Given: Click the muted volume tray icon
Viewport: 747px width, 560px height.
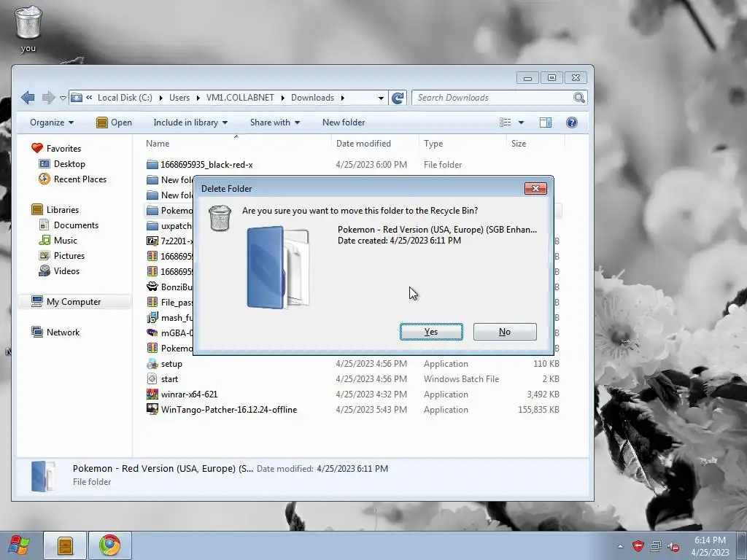Looking at the screenshot, I should coord(673,547).
